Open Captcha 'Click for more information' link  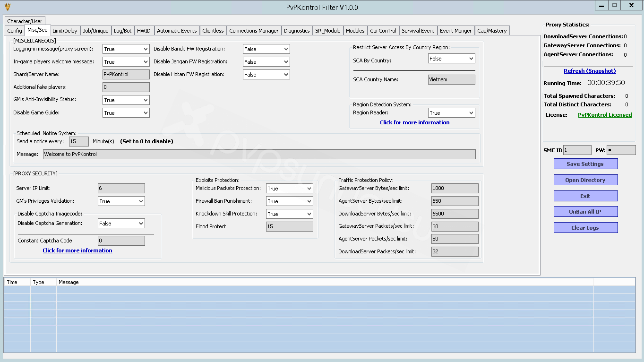[x=77, y=250]
